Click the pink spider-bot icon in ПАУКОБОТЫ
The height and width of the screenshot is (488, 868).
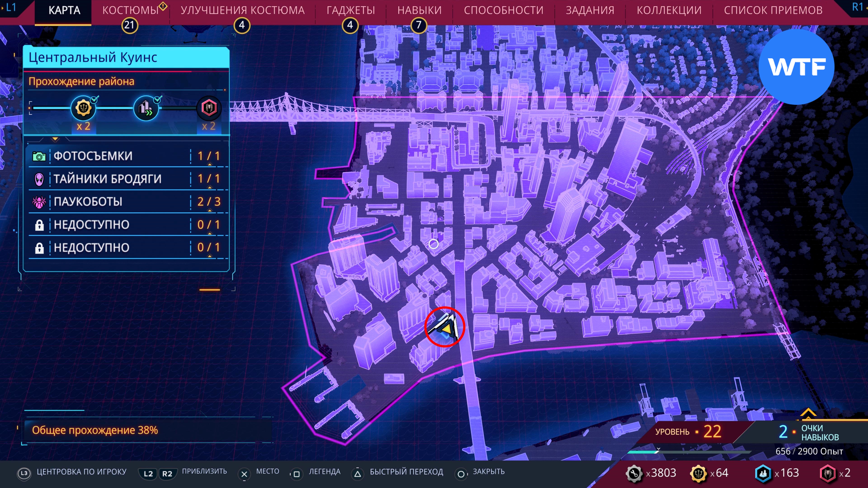pos(39,202)
